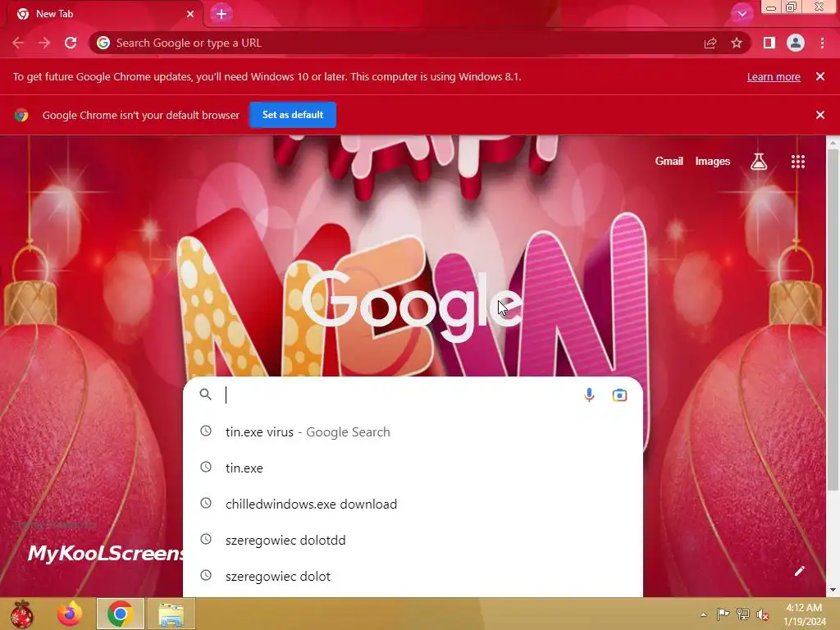Screen dimensions: 840x630
Task: Open Google apps grid
Action: pyautogui.click(x=798, y=162)
